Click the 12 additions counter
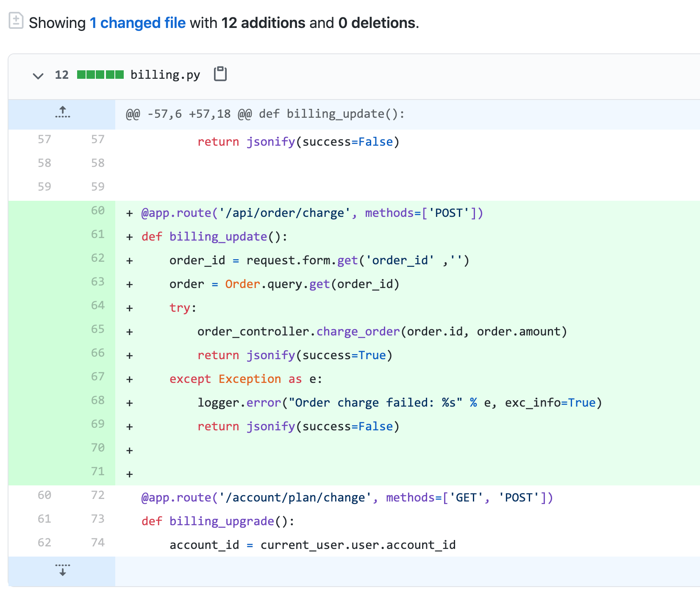Screen dimensions: 700x604 coord(263,22)
